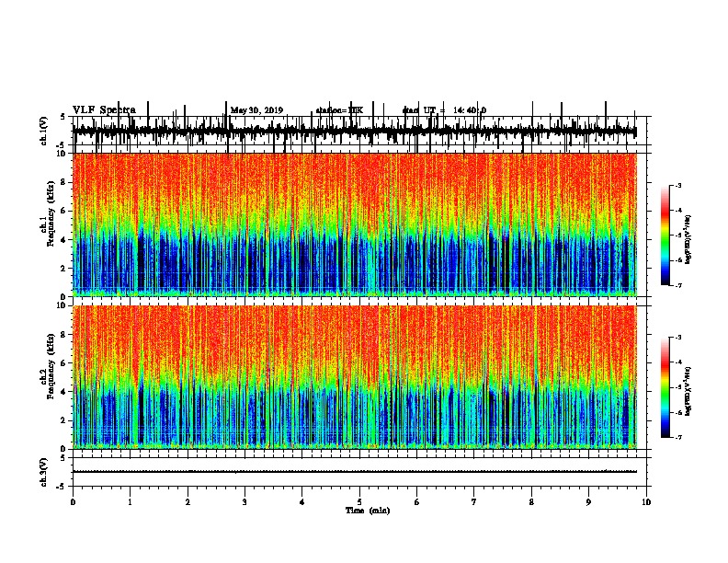Click inside the ch.2 spectrogram panel

354,377
